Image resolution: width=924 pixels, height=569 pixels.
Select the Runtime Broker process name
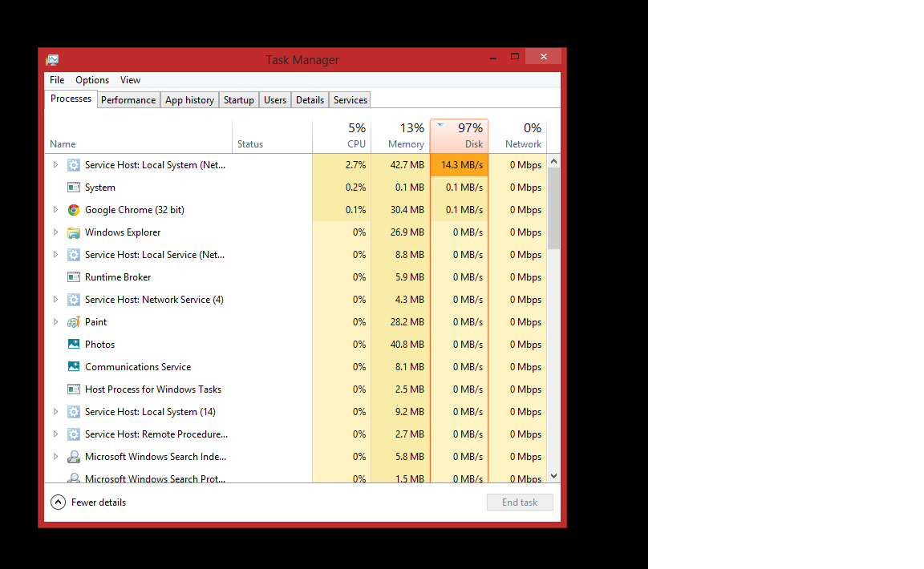click(x=118, y=276)
